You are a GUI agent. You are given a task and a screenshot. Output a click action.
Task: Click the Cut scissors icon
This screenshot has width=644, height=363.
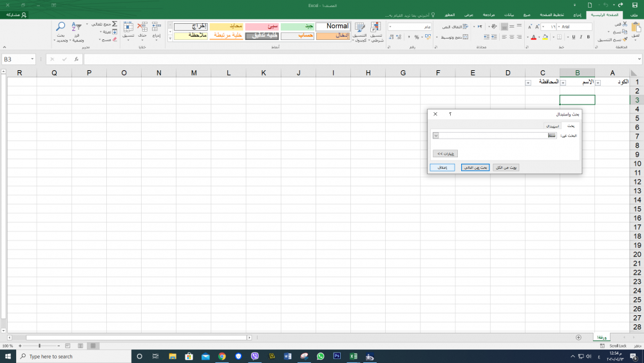coord(625,24)
